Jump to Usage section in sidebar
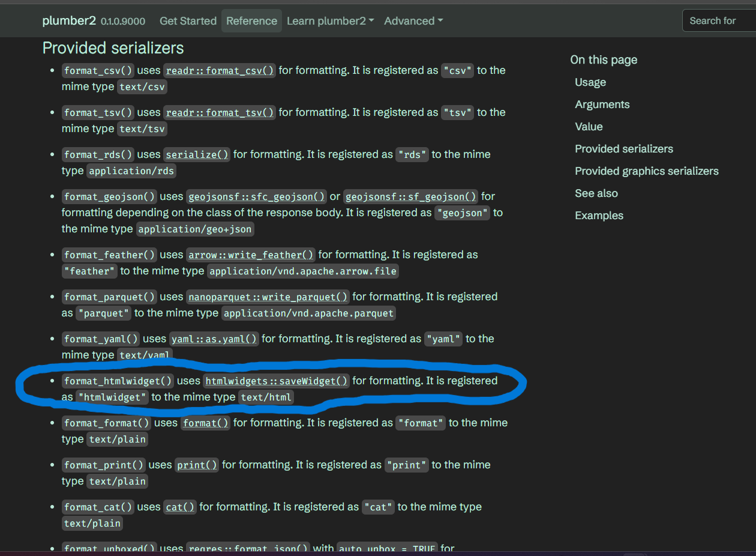 (590, 82)
